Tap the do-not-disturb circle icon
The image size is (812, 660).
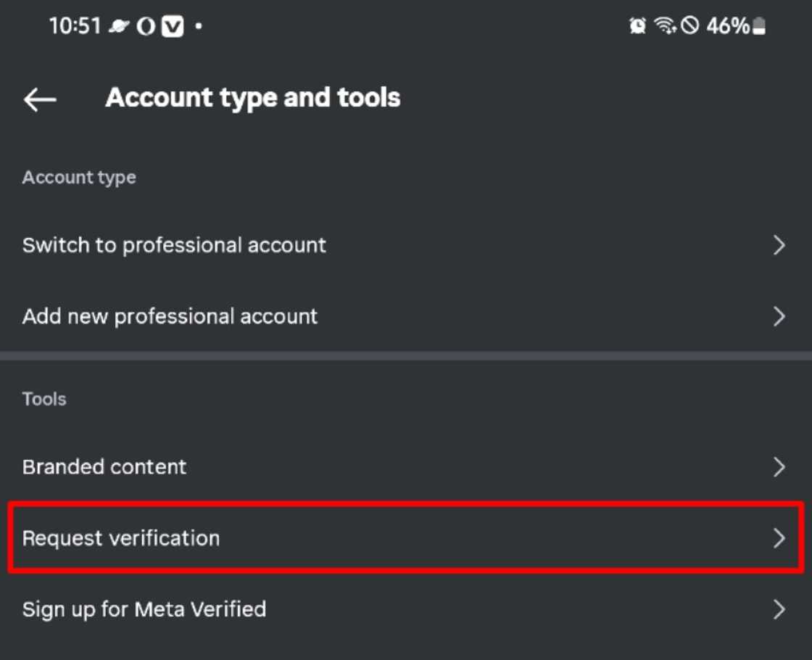coord(690,27)
